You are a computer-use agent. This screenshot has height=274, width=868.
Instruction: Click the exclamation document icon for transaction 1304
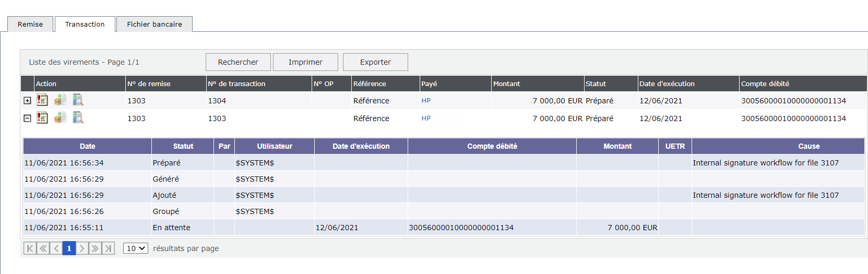click(x=42, y=100)
